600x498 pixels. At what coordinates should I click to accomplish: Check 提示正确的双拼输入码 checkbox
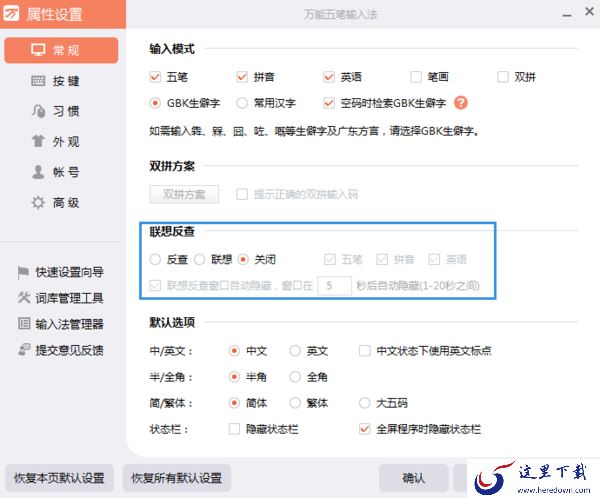pyautogui.click(x=242, y=194)
